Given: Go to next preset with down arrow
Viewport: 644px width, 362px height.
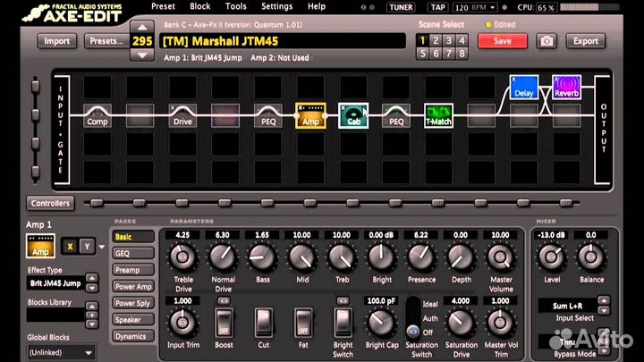Looking at the screenshot, I should (x=142, y=55).
